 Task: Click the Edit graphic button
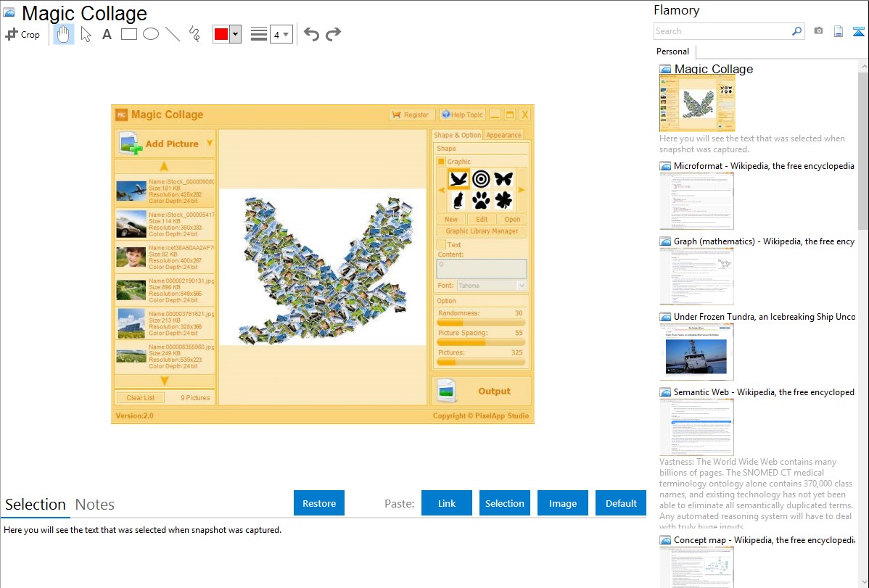point(482,220)
